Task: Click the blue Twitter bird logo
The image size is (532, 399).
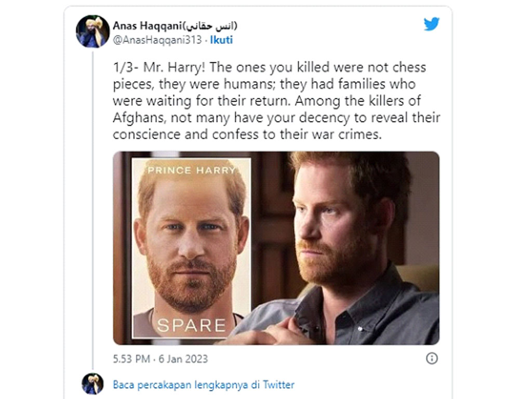Action: tap(431, 24)
